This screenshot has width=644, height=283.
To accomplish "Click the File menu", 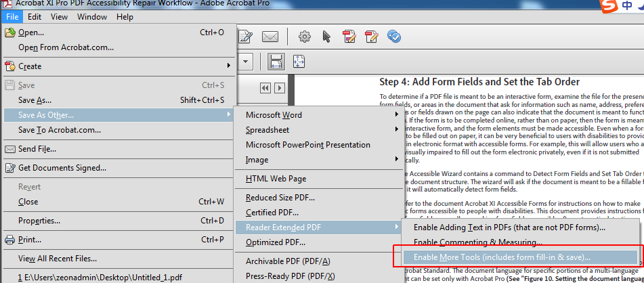I will point(12,17).
